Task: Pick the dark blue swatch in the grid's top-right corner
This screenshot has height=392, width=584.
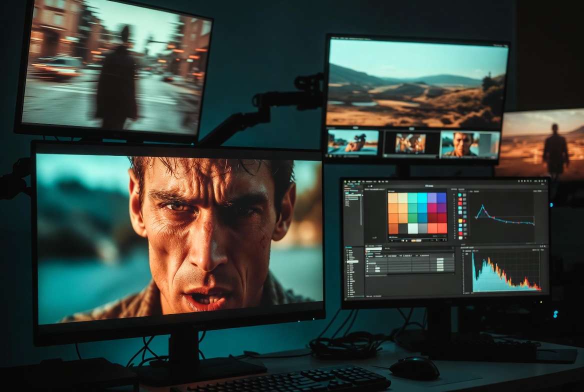Action: tap(441, 197)
